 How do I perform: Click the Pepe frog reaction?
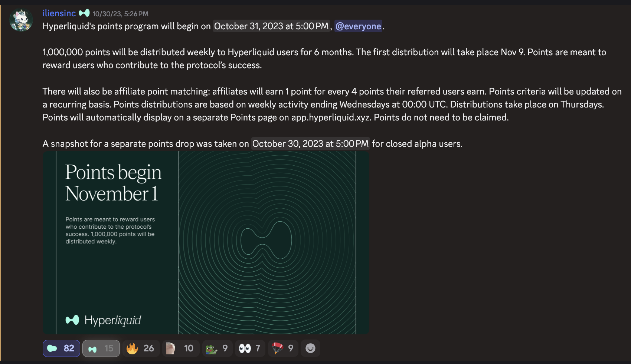coord(217,348)
